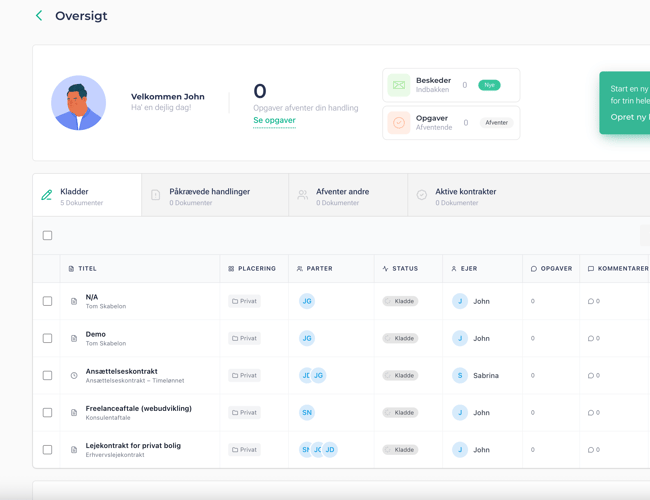650x500 pixels.
Task: Click comment bubble icon in Demo row
Action: click(591, 338)
